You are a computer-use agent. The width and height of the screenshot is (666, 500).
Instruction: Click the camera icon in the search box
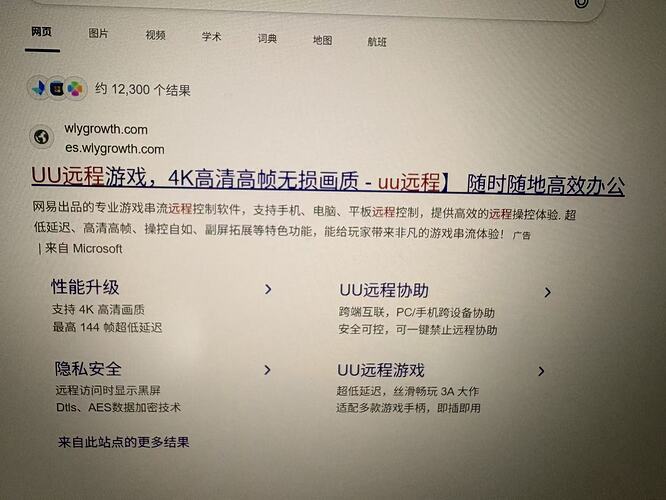coord(581,3)
